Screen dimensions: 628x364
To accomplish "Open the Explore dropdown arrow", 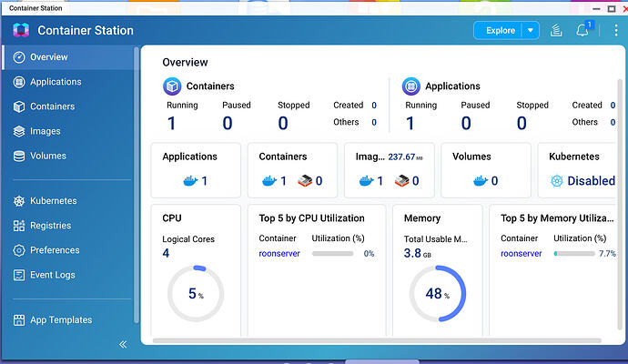I will coord(531,30).
